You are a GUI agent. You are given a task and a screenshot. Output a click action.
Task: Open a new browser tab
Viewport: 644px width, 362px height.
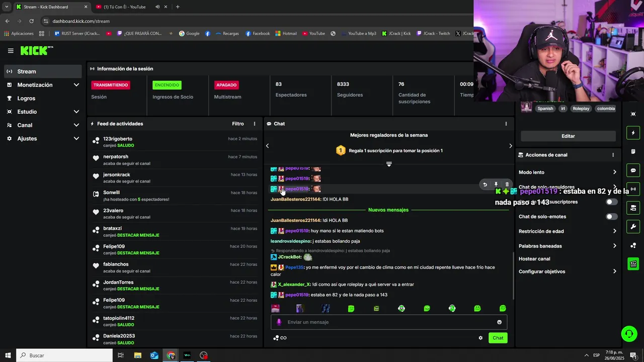coord(178,7)
